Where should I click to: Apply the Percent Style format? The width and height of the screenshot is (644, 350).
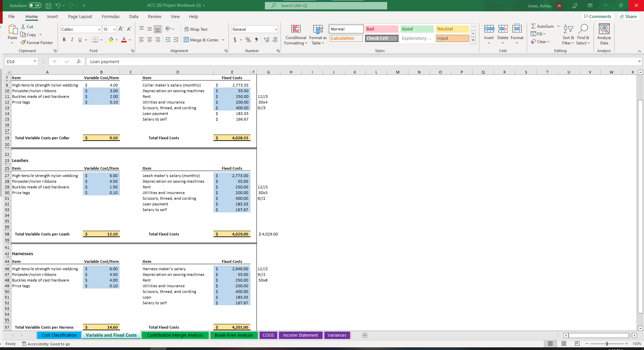coord(248,39)
